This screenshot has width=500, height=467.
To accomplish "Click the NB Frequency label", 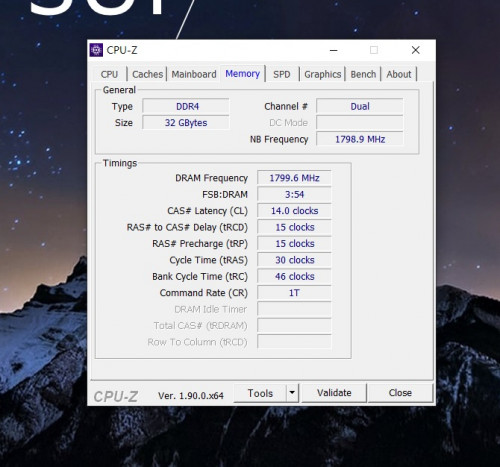I will [x=279, y=139].
